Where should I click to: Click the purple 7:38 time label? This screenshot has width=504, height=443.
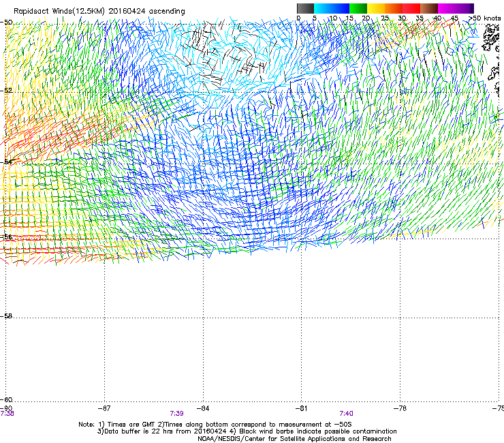7,414
